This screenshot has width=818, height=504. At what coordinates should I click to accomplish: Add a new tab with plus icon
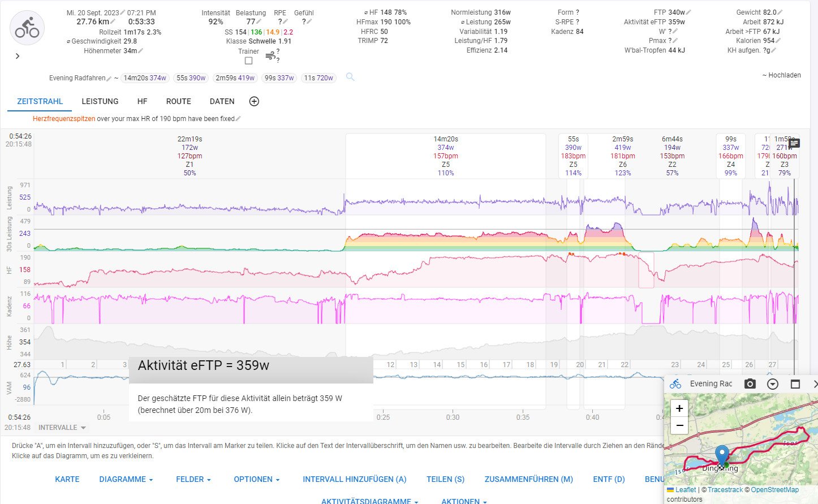[254, 101]
